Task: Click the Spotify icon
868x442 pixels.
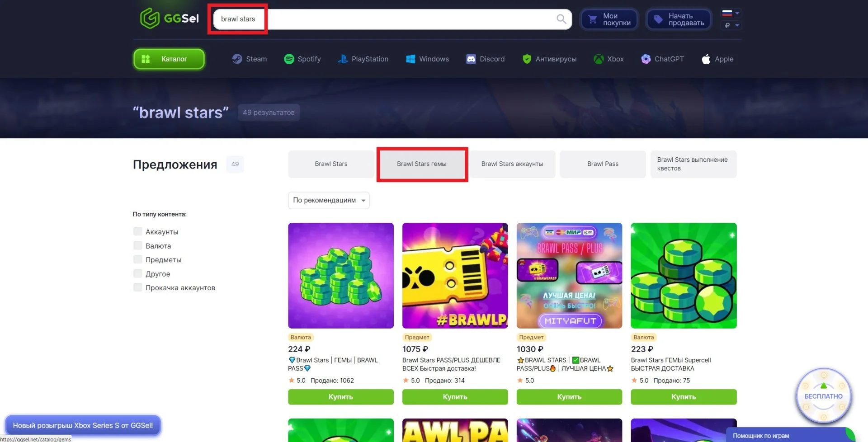Action: click(289, 59)
